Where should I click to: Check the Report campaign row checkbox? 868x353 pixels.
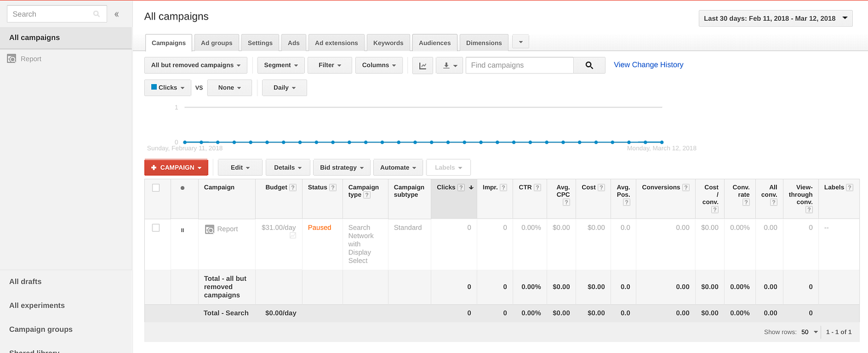pyautogui.click(x=156, y=228)
